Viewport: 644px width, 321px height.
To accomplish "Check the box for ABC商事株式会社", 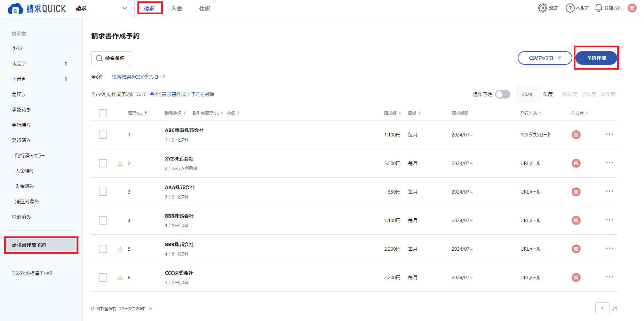I will [103, 135].
